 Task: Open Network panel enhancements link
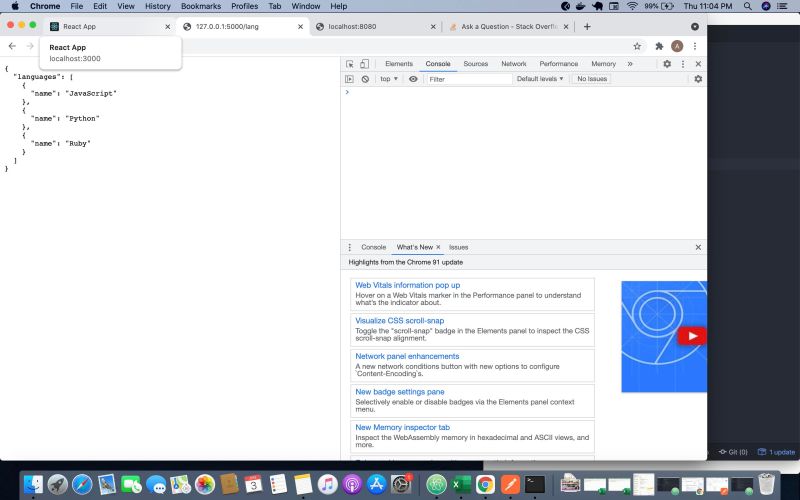click(x=407, y=356)
